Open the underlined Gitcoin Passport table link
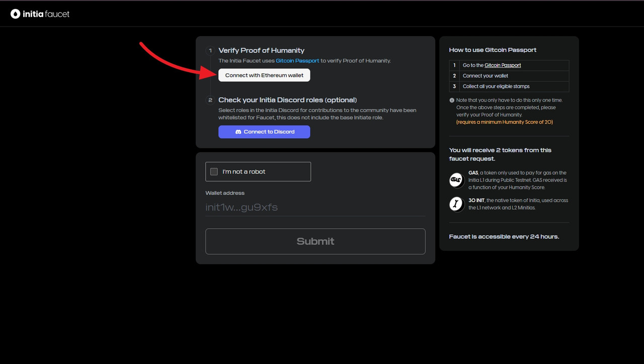 pos(503,65)
